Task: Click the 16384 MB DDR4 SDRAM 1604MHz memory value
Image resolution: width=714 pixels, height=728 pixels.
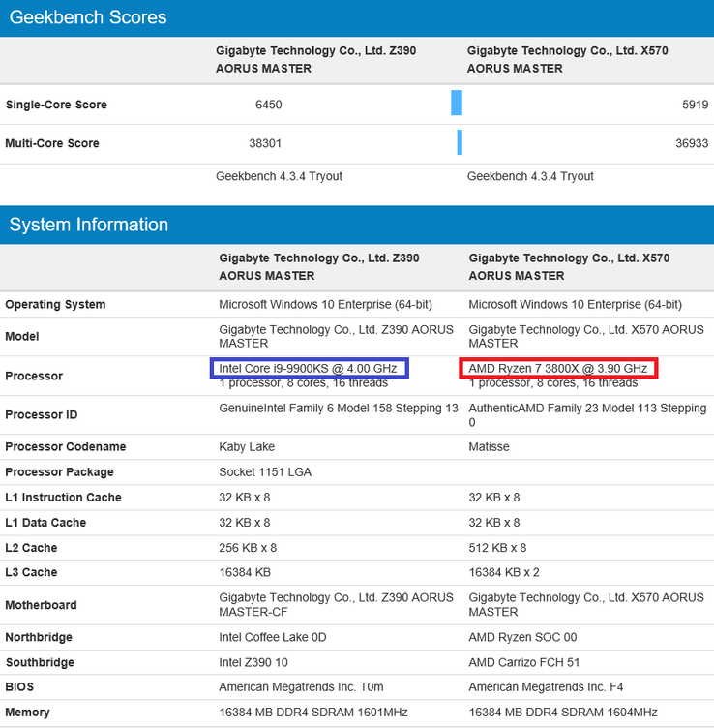Action: coord(561,713)
